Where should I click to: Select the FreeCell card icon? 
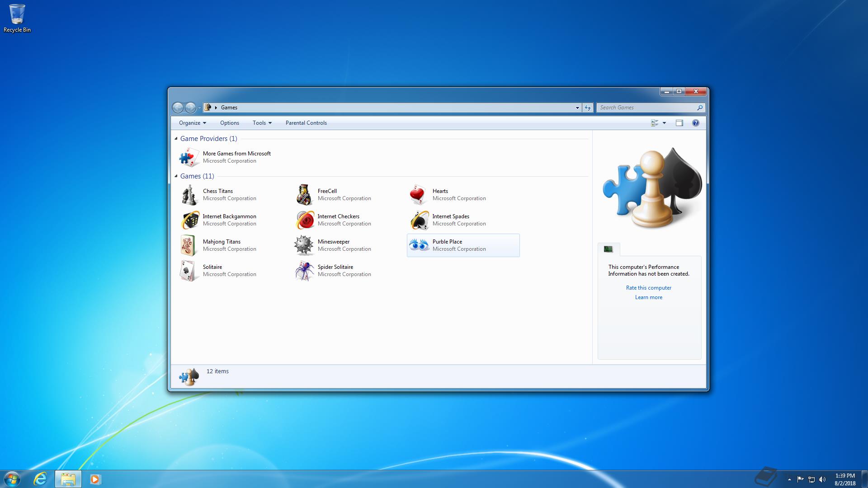pos(304,195)
